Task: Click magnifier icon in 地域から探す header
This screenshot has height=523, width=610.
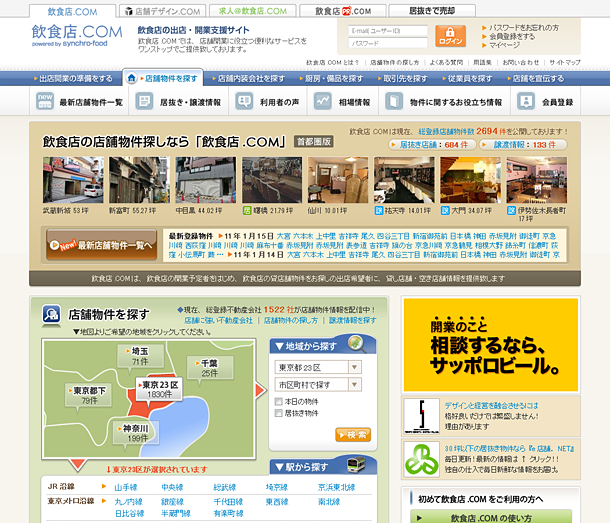Action: click(x=356, y=344)
